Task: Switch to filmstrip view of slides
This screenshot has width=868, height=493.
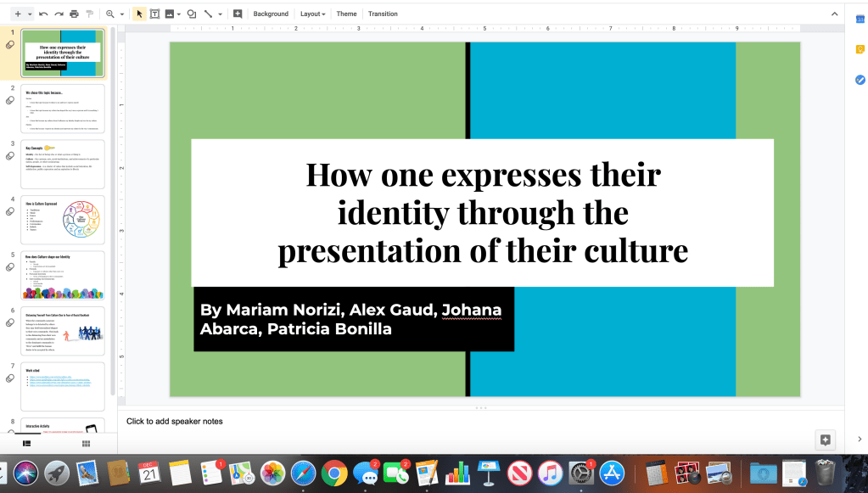Action: (26, 443)
